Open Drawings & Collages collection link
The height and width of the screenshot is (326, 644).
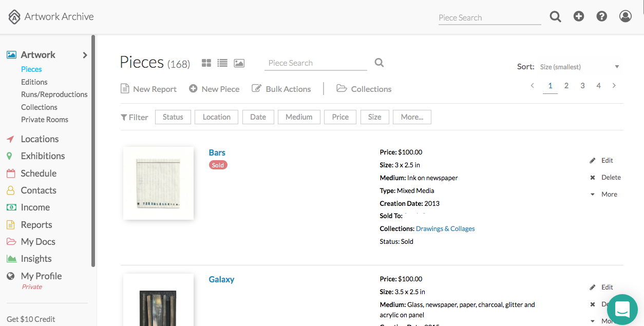[445, 229]
